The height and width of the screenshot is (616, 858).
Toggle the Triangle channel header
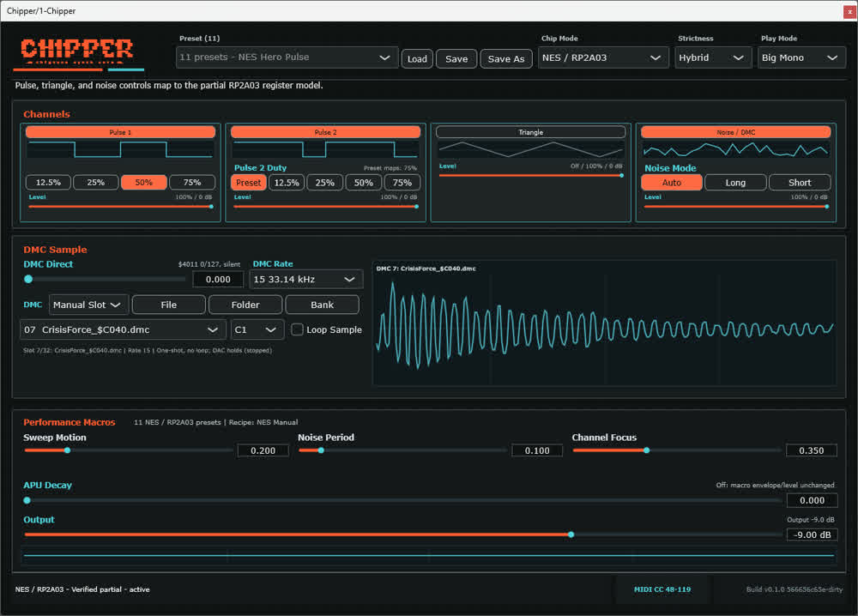[x=531, y=132]
